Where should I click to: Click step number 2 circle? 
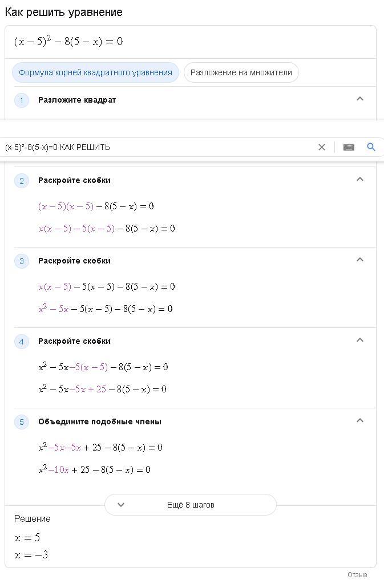pos(21,181)
